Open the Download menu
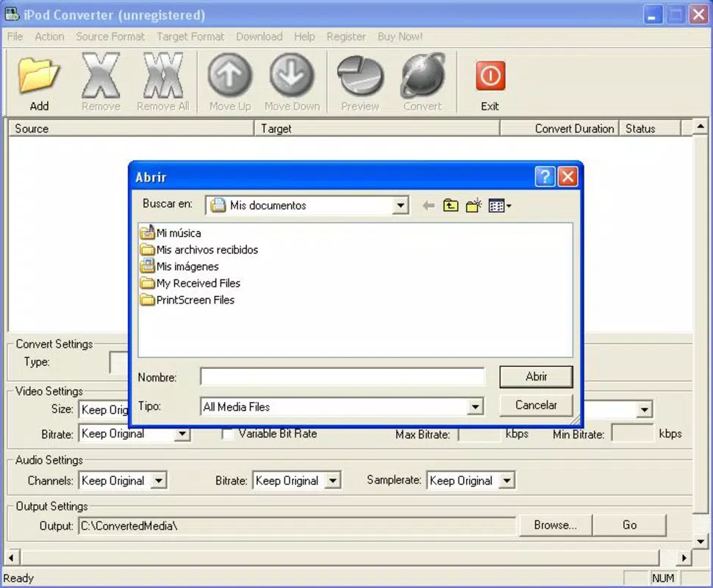The image size is (713, 588). (259, 36)
